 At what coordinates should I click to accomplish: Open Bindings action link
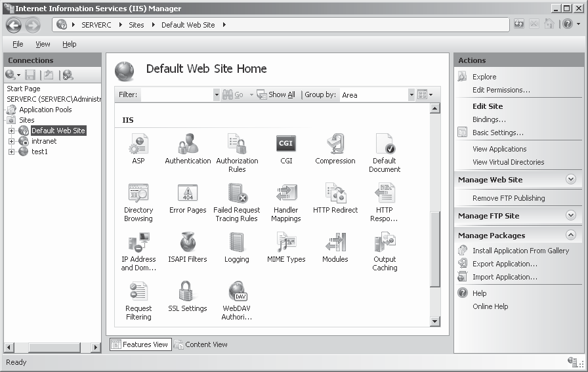point(489,119)
